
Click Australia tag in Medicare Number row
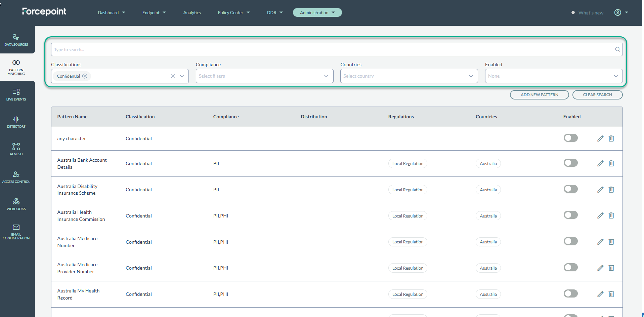click(x=488, y=242)
